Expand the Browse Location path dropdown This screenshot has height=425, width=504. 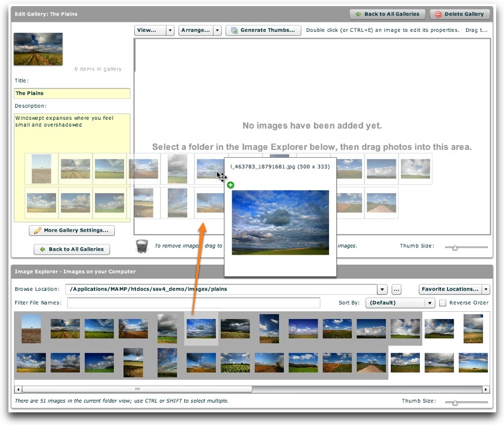click(382, 289)
